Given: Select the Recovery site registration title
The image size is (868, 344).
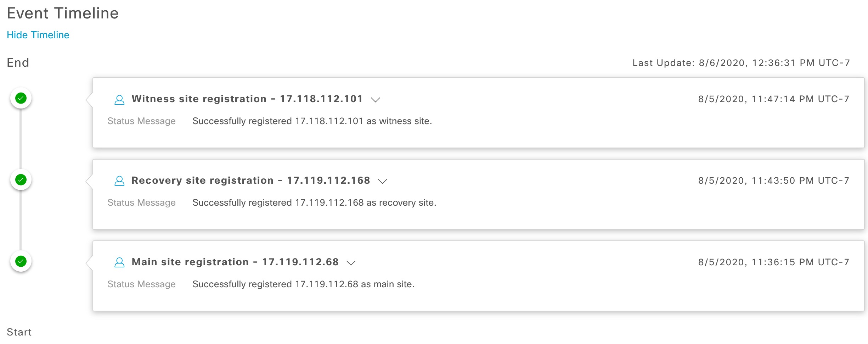Looking at the screenshot, I should point(250,181).
